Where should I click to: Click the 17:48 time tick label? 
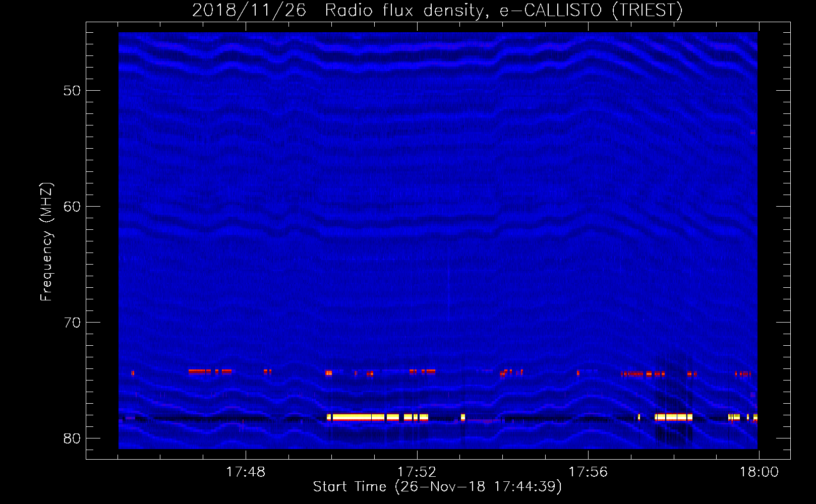(246, 472)
